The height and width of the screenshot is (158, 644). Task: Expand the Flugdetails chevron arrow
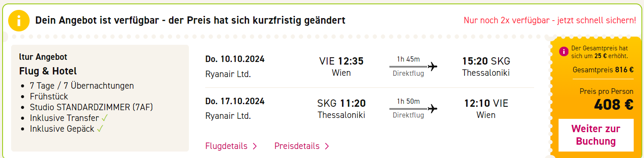click(255, 146)
